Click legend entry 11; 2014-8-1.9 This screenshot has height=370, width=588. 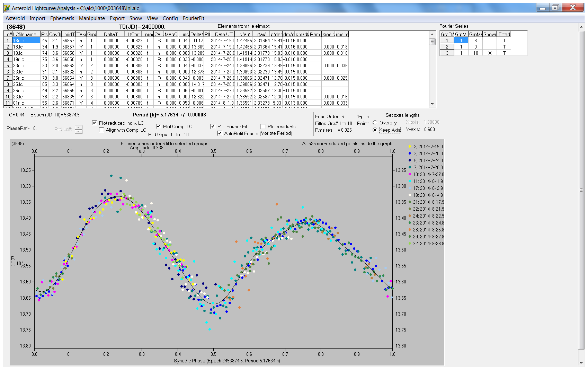pos(426,181)
